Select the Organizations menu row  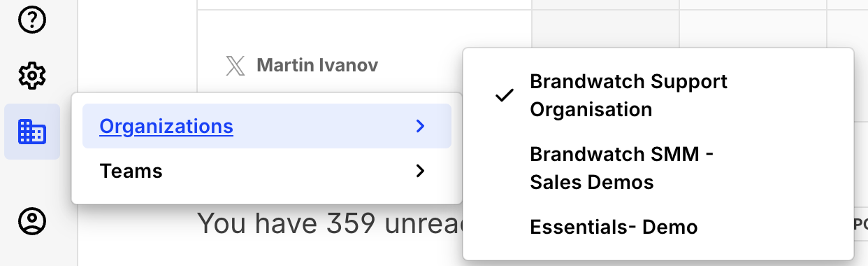pos(267,126)
